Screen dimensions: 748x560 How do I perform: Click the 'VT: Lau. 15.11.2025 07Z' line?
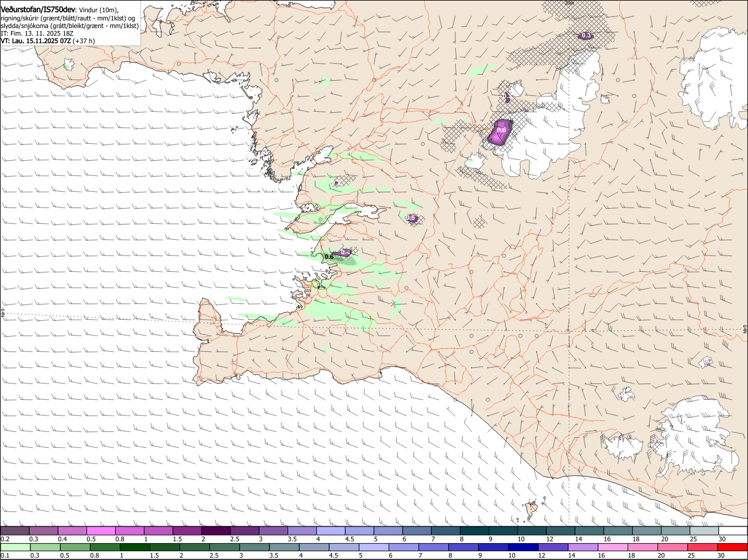coord(36,41)
